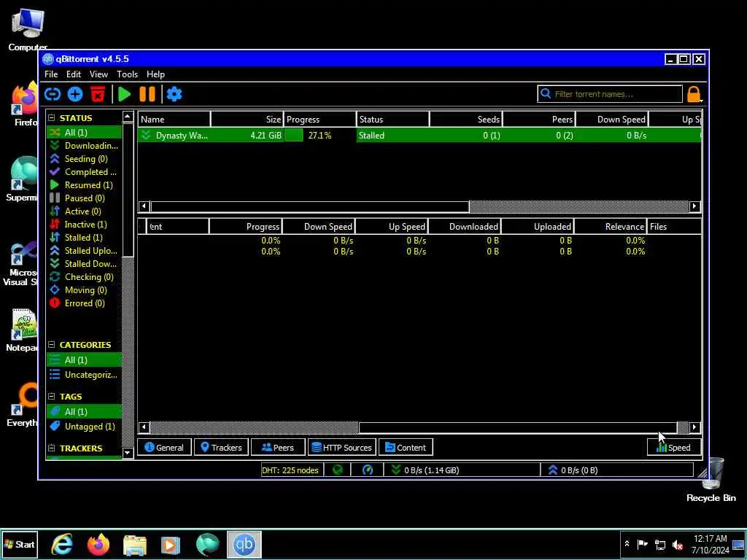Select All (1) under Categories
Viewport: 747px width, 560px height.
tap(85, 360)
